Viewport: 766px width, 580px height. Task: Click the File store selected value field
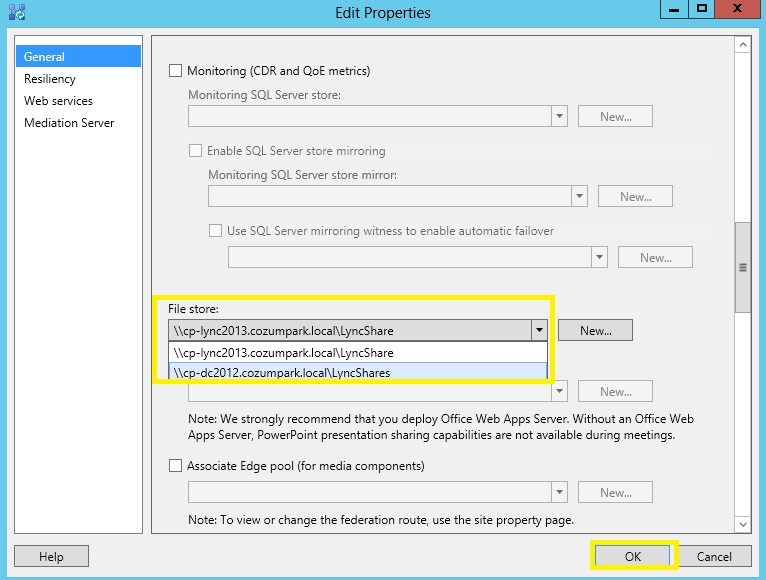[350, 330]
